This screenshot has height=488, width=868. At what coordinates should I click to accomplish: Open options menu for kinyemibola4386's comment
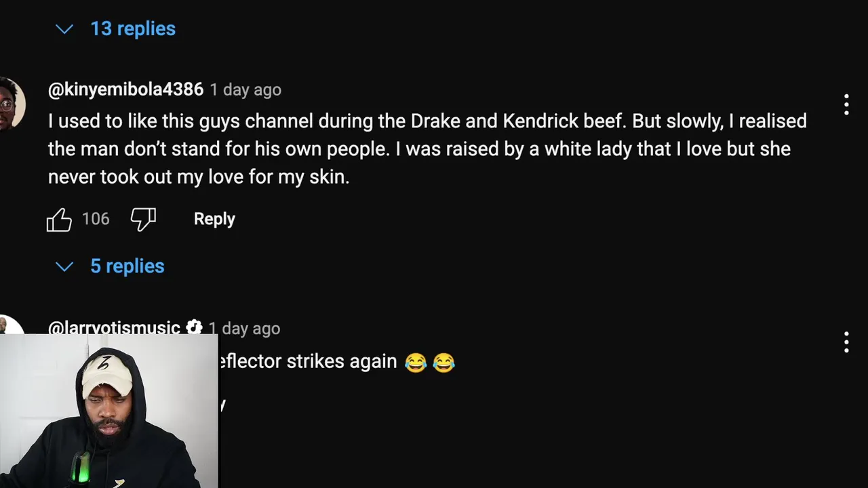846,104
